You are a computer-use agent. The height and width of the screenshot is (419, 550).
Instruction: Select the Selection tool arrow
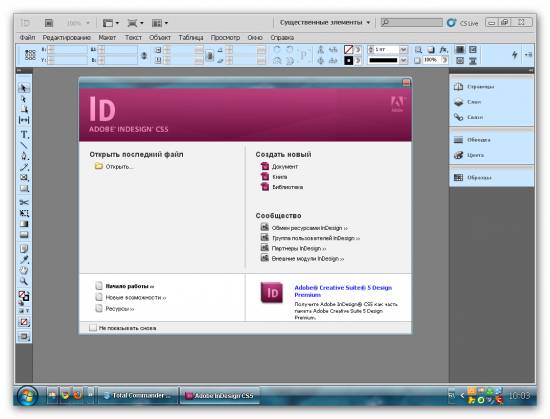pos(24,88)
